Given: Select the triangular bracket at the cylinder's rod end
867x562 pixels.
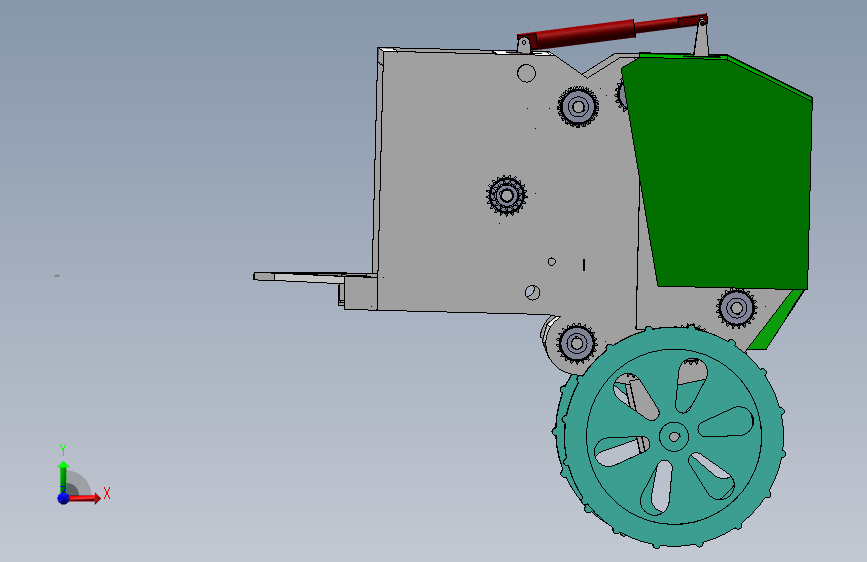Looking at the screenshot, I should [x=701, y=37].
